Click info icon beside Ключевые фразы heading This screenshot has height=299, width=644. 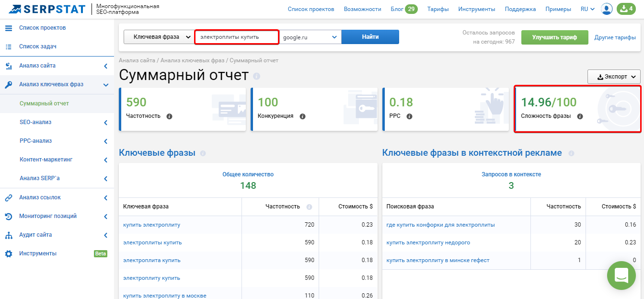tap(203, 153)
